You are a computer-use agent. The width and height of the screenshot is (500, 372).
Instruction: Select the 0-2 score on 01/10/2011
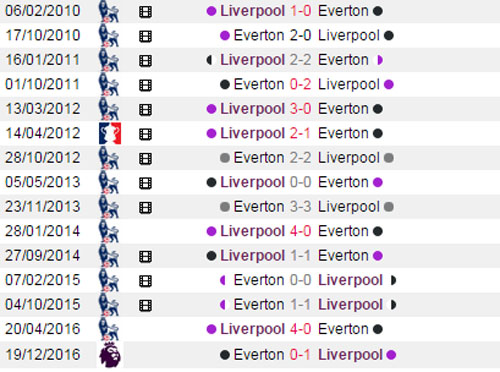(x=301, y=85)
